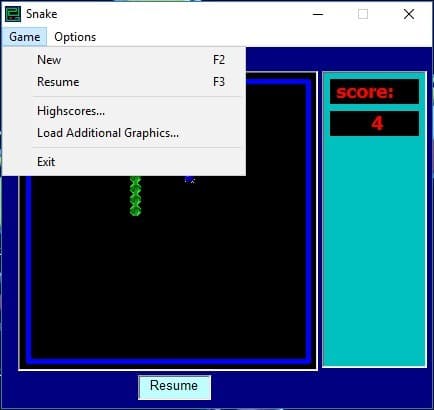Click the green snake on the board
This screenshot has height=410, width=434.
click(135, 196)
